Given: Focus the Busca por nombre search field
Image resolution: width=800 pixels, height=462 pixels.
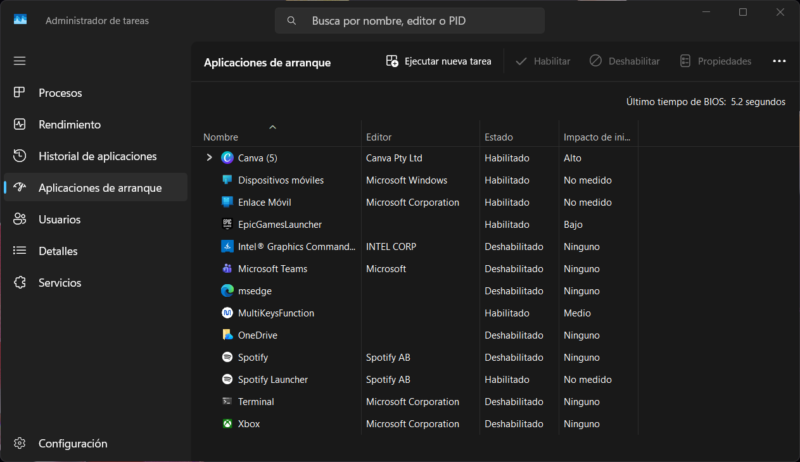Looking at the screenshot, I should [410, 21].
